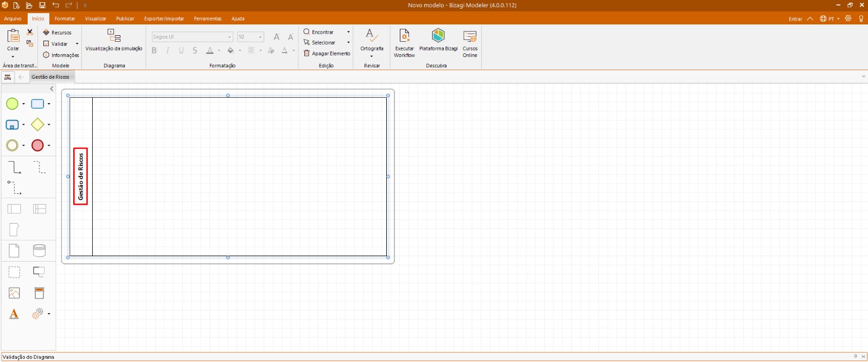The width and height of the screenshot is (868, 362).
Task: Toggle Bold formatting
Action: pos(154,50)
